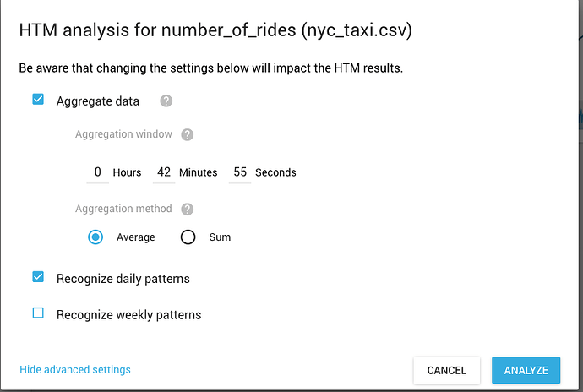Start the analysis with ANALYZE button
Image resolution: width=583 pixels, height=392 pixels.
coord(526,370)
